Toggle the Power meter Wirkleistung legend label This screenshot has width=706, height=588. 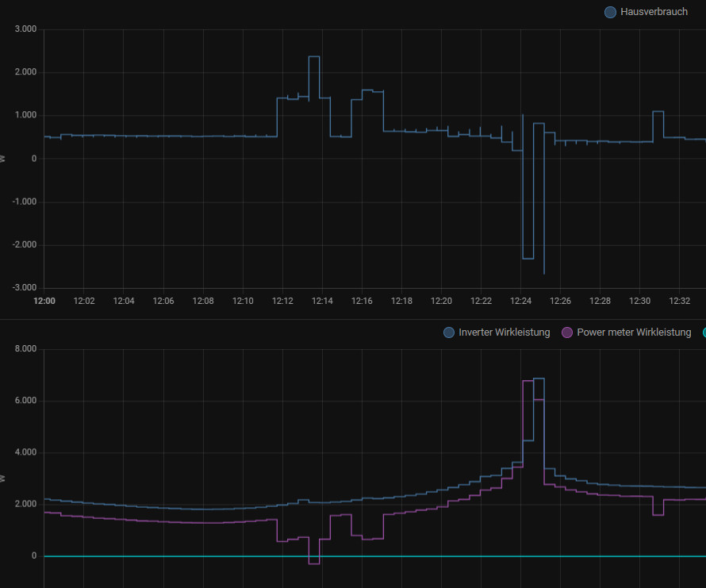[x=633, y=332]
